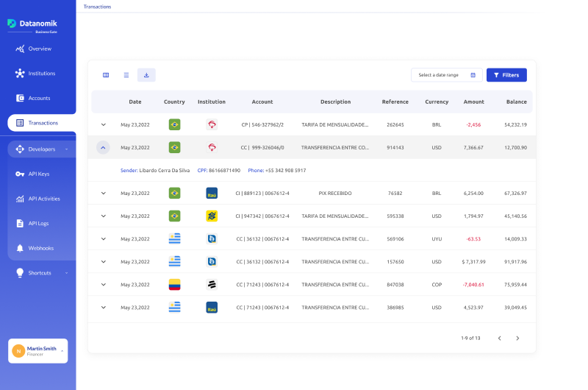This screenshot has width=588, height=390.
Task: Select the Transactions sidebar item
Action: (41, 123)
